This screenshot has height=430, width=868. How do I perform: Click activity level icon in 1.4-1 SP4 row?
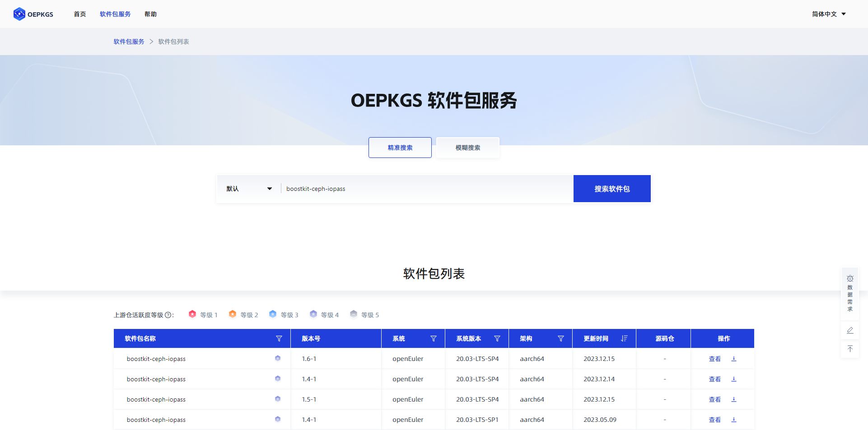click(x=278, y=379)
